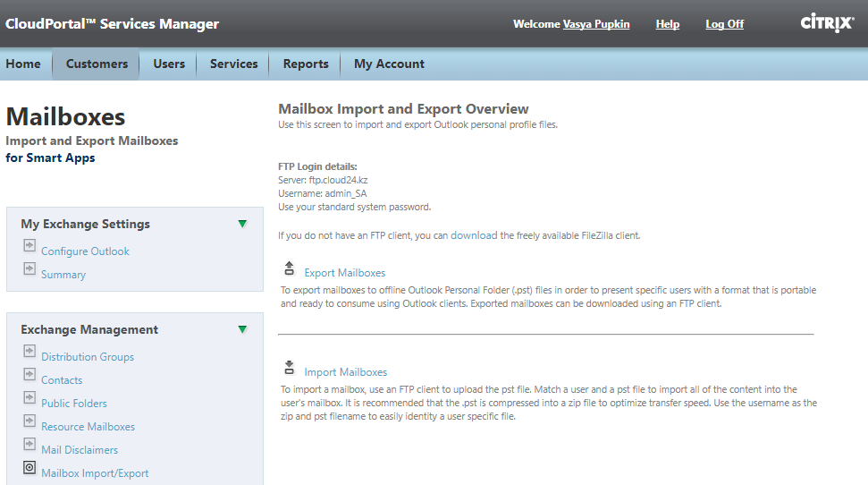Open Resource Mailboxes in the sidebar

88,427
